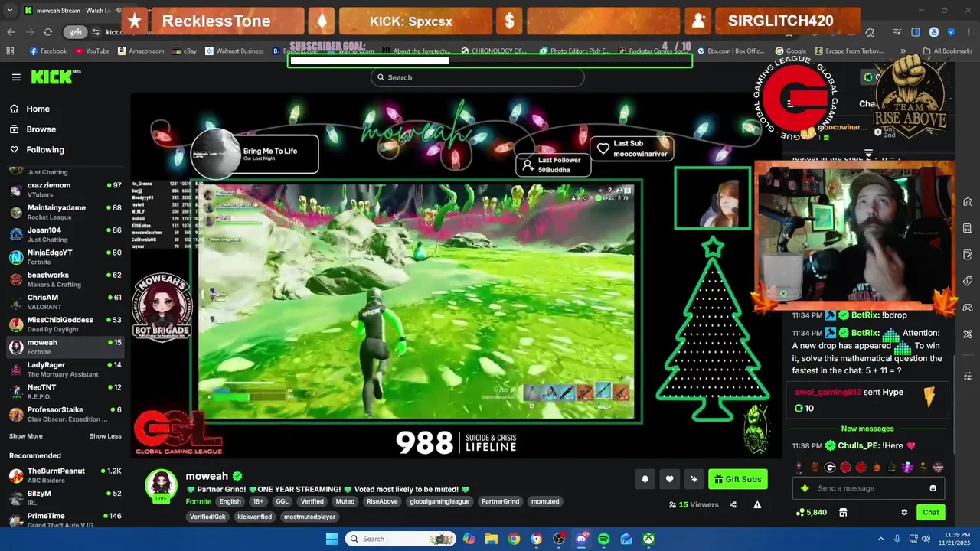Click the RiseAbove tag

point(382,501)
